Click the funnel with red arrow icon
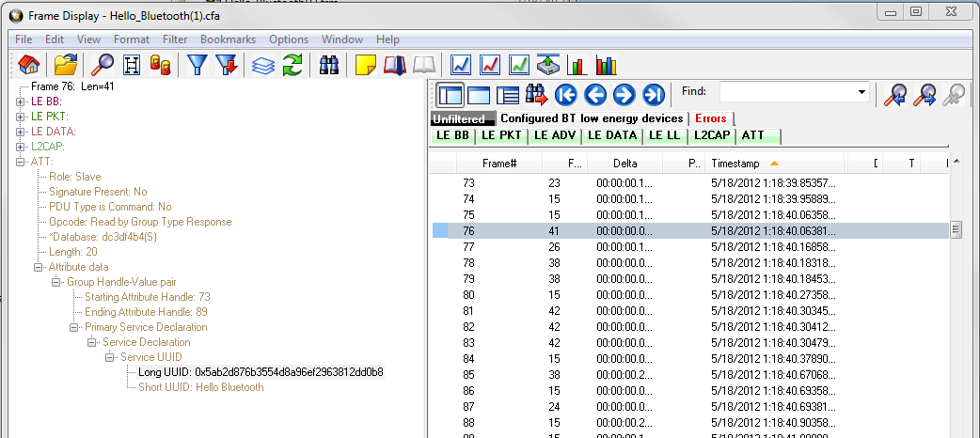 (227, 64)
